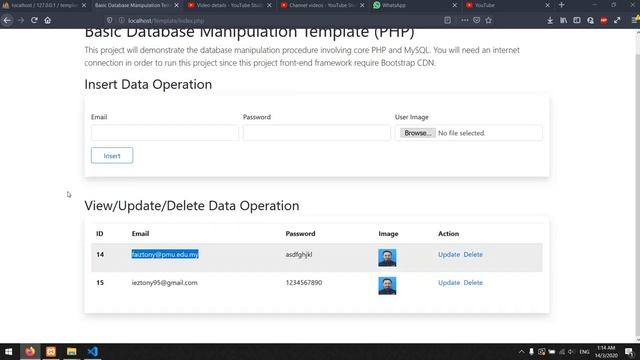Screen dimensions: 640x360
Task: Focus the Password input field
Action: pos(317,133)
